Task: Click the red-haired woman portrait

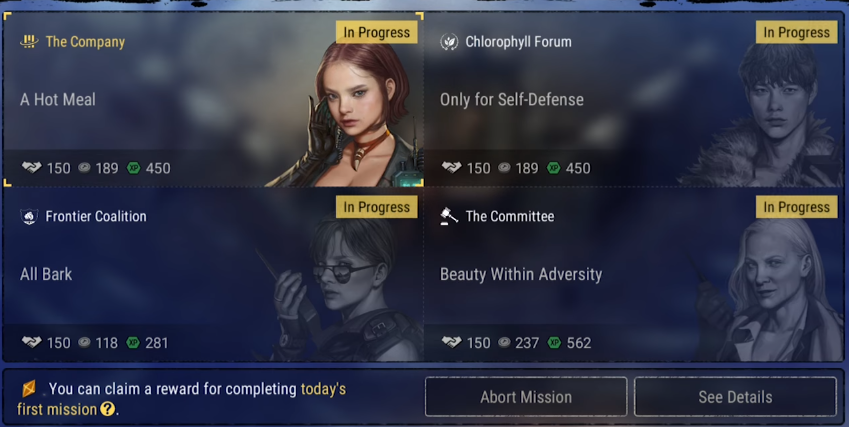Action: (x=352, y=114)
